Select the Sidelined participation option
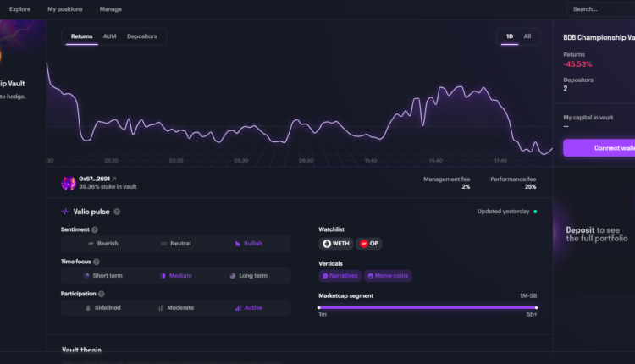The height and width of the screenshot is (364, 635). (x=102, y=307)
